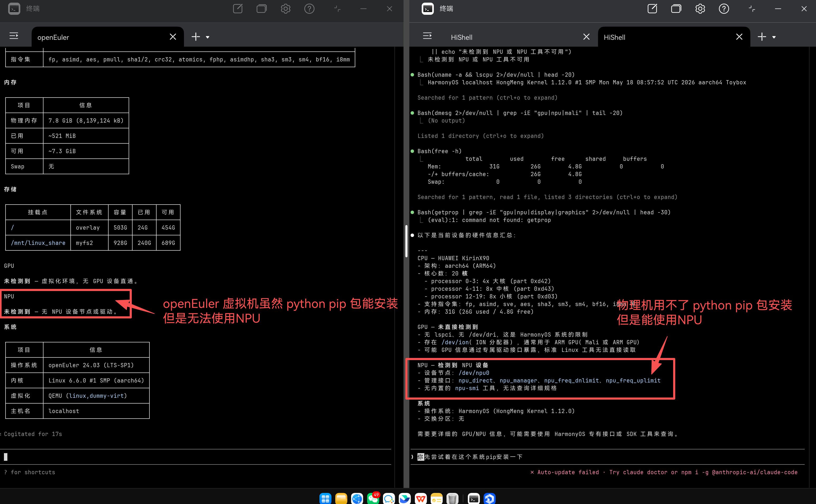
Task: Click the 'myfs2' filesystem cell
Action: pos(89,243)
